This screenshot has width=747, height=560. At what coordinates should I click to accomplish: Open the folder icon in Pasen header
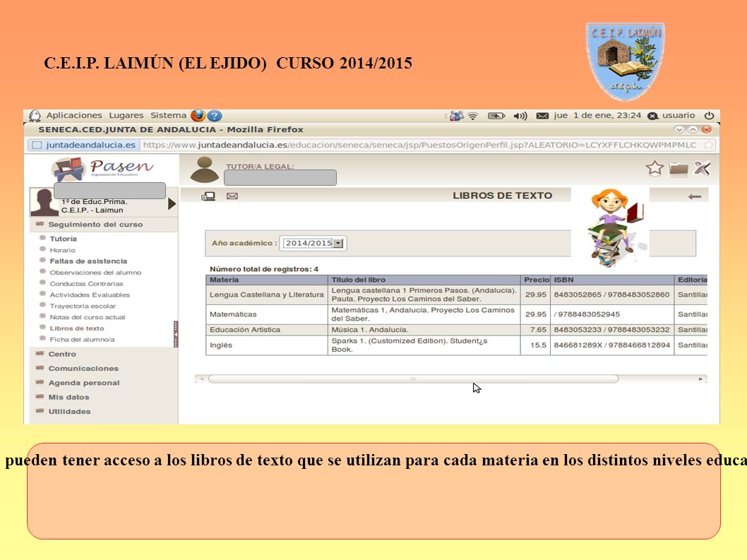679,169
